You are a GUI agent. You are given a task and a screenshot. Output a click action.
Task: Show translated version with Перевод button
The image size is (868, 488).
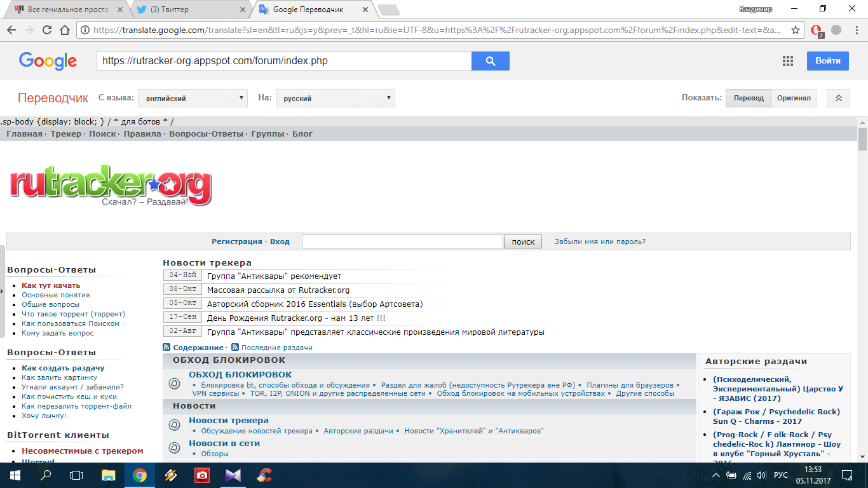(x=749, y=98)
